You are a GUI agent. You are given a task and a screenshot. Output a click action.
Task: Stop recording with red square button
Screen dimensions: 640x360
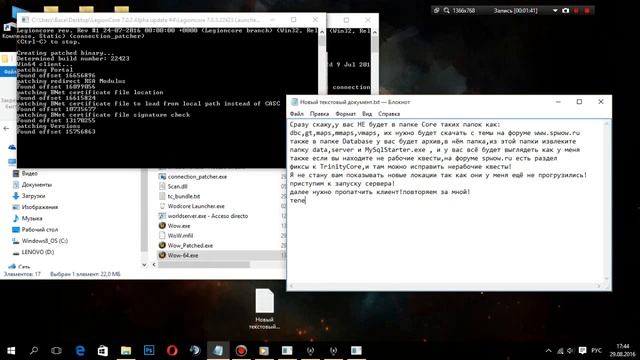click(587, 11)
